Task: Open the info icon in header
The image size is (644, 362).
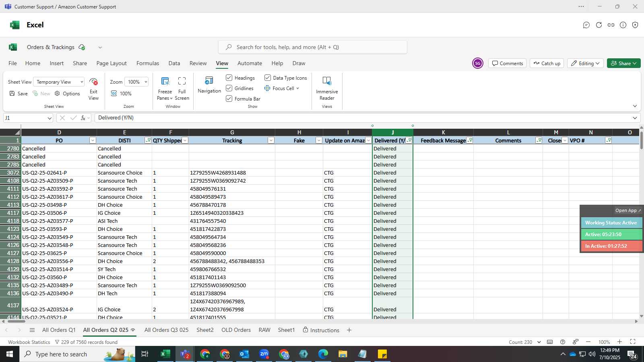Action: coord(623,25)
